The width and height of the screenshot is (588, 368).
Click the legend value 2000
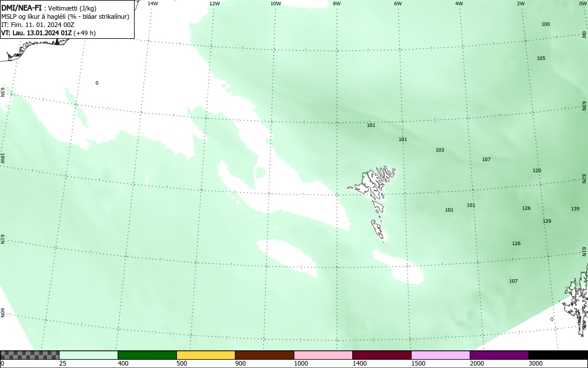tap(477, 363)
